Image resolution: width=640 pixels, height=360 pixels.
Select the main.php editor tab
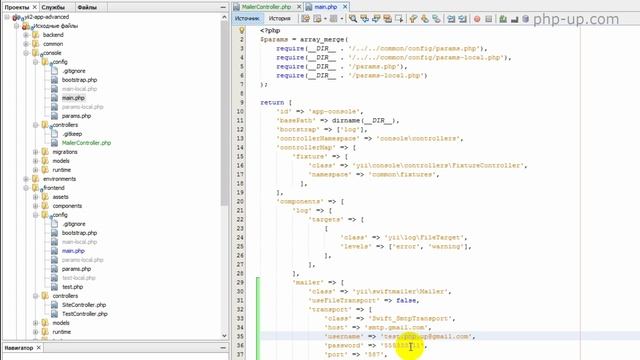(x=326, y=7)
